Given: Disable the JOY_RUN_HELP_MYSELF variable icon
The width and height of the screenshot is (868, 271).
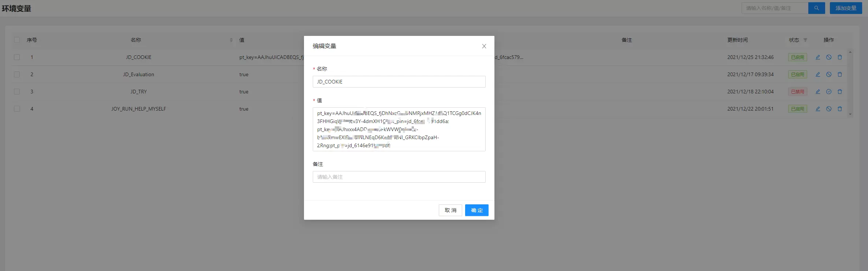Looking at the screenshot, I should click(x=829, y=109).
